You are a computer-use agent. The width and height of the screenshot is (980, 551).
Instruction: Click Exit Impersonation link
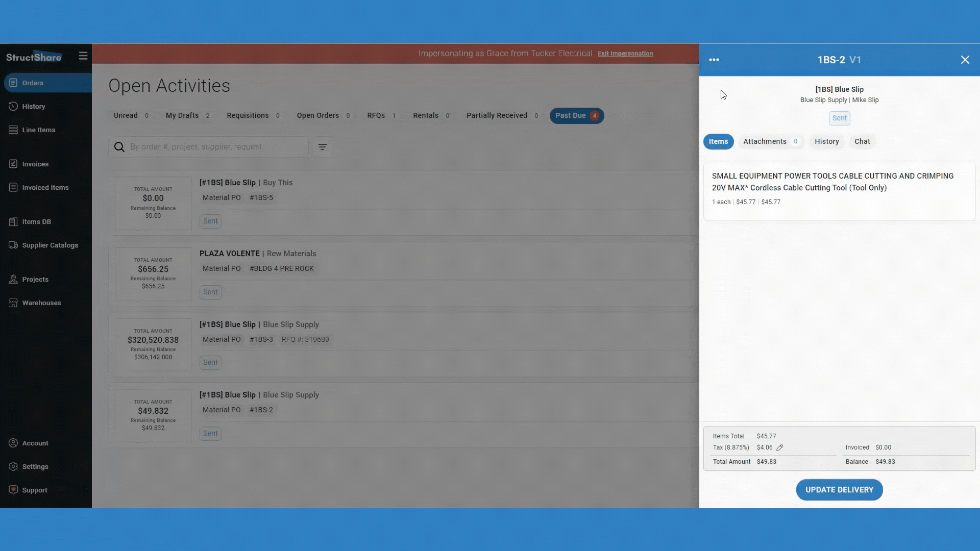[625, 54]
